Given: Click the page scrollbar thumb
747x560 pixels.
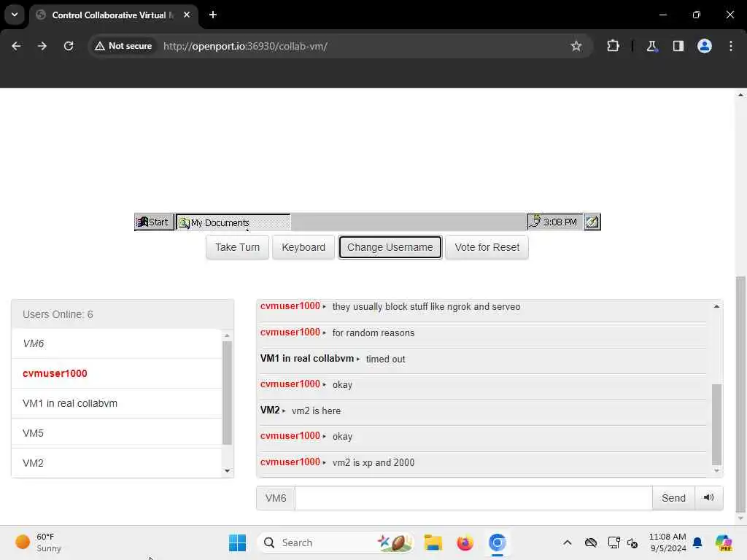Looking at the screenshot, I should click(x=740, y=395).
